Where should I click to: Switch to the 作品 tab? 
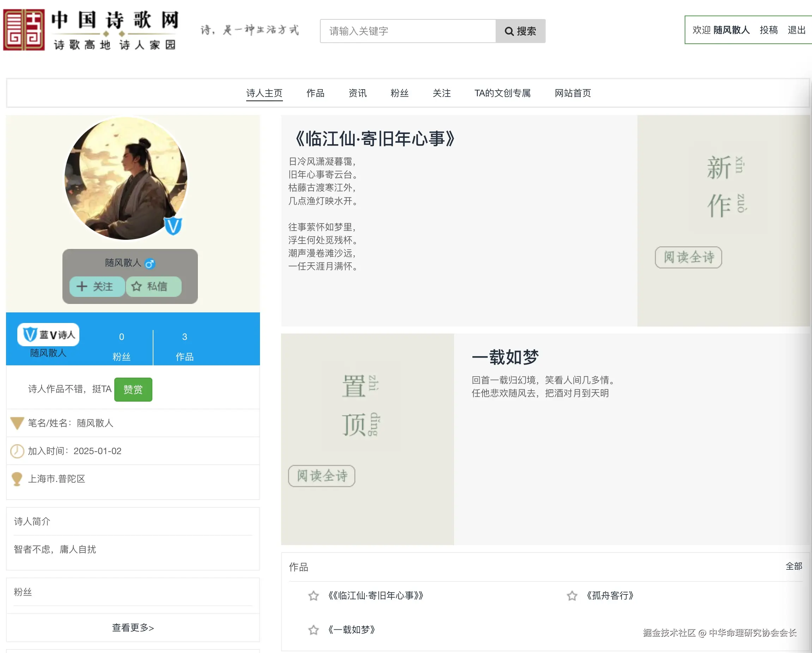(316, 93)
